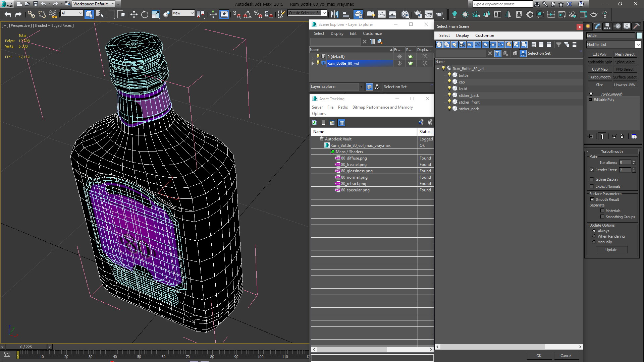Refresh the Asset Tracking list
This screenshot has height=362, width=644.
[314, 123]
